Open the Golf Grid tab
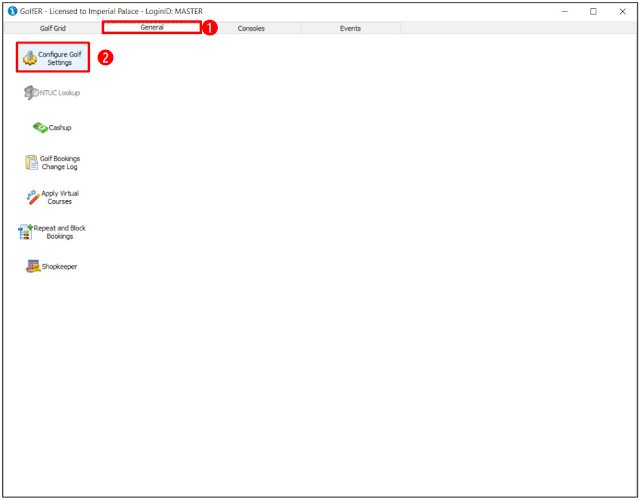Viewport: 640px width, 500px height. (x=53, y=28)
